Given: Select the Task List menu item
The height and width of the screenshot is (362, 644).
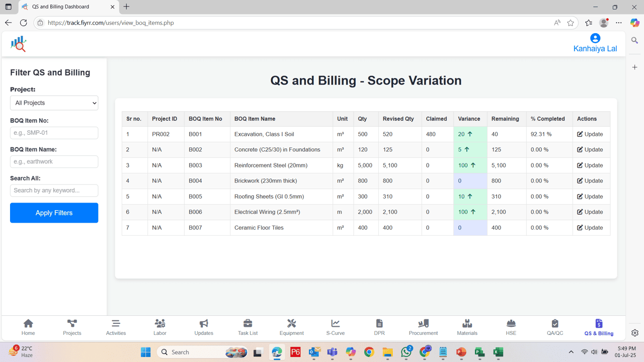Looking at the screenshot, I should coord(247,327).
